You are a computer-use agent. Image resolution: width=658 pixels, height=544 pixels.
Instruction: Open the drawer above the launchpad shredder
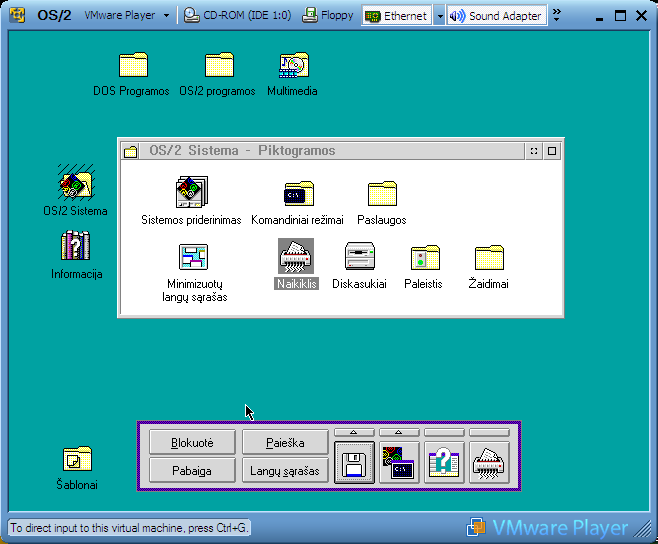489,432
